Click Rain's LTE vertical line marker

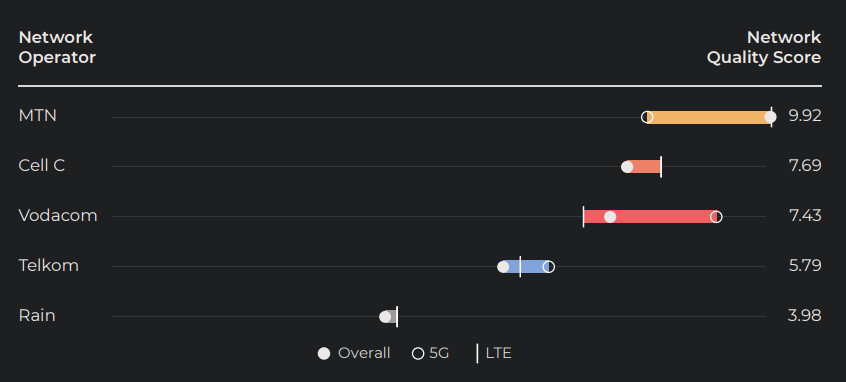click(x=397, y=317)
